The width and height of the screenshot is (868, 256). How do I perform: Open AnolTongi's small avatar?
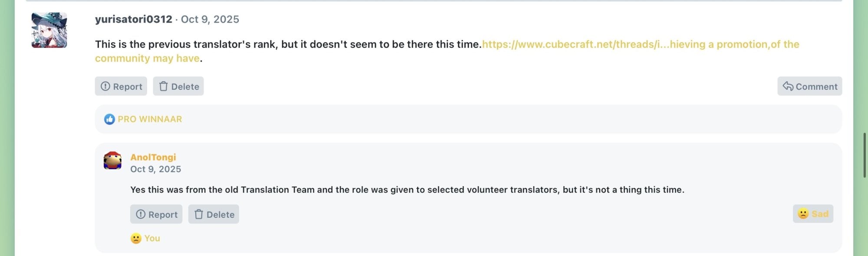coord(112,160)
